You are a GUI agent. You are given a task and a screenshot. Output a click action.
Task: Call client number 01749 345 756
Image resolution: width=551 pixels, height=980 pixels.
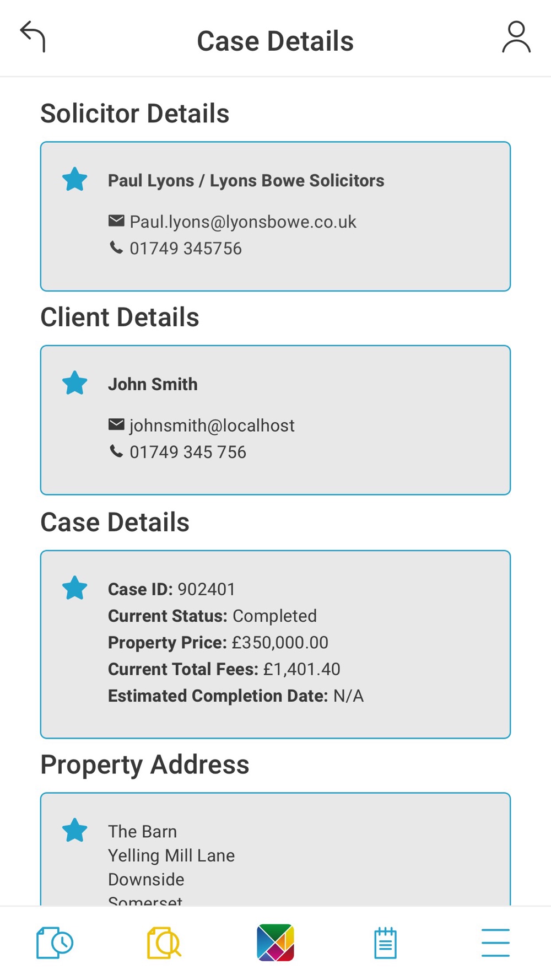click(x=188, y=453)
